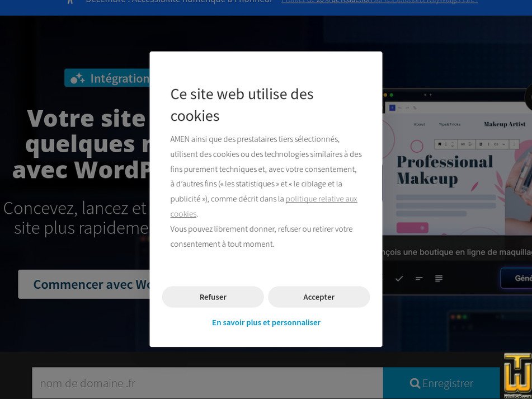
Task: Click the magnifier icon in Enregistrer button
Action: (415, 383)
